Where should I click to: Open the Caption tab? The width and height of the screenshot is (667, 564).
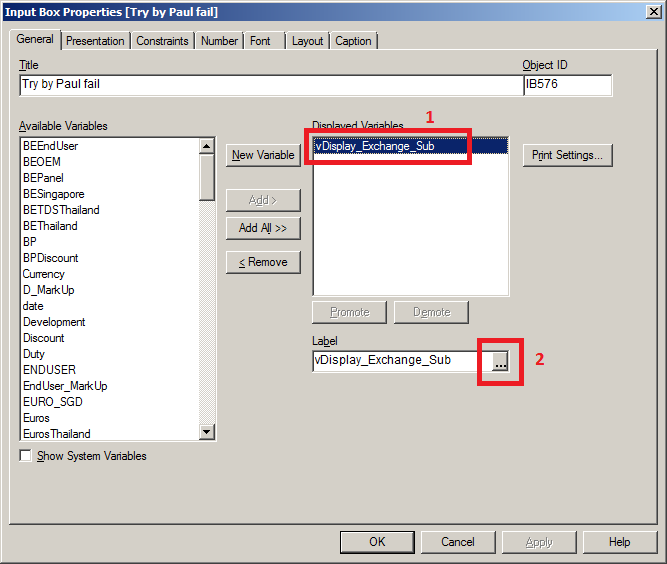353,41
